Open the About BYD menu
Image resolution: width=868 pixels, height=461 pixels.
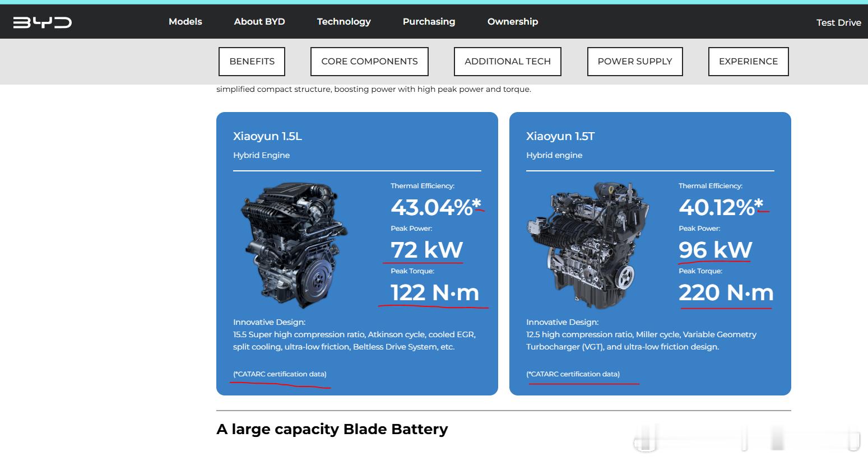tap(259, 21)
